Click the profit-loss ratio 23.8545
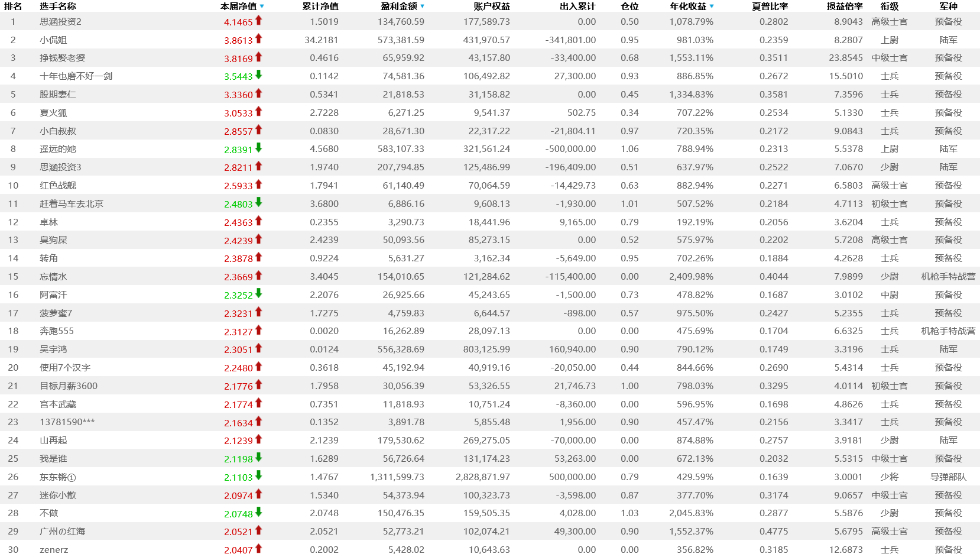Screen dimensions: 980x557 click(846, 57)
